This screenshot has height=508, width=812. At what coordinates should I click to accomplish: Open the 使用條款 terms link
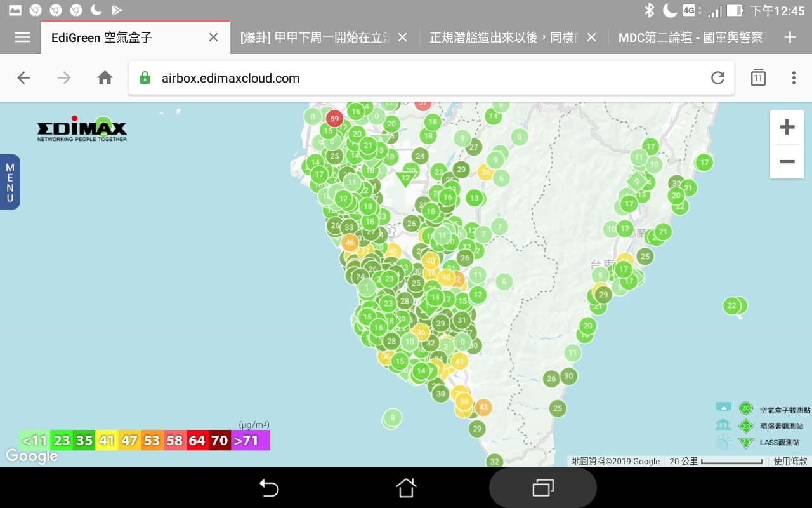click(790, 462)
